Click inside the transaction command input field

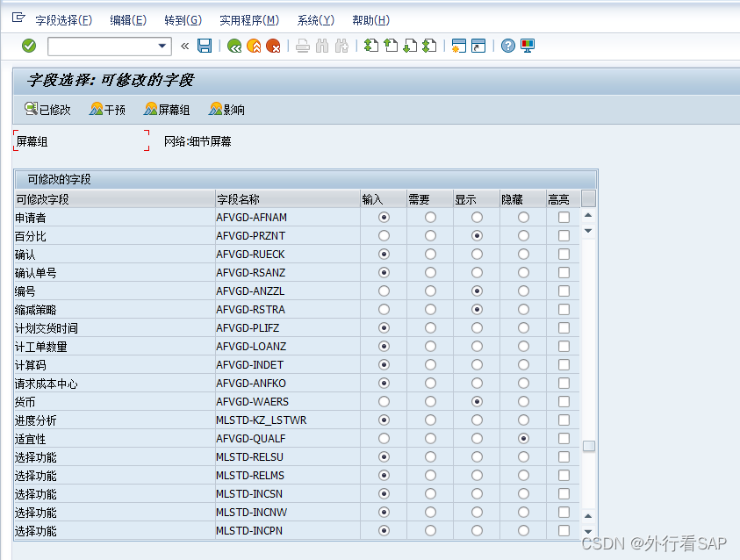[103, 47]
